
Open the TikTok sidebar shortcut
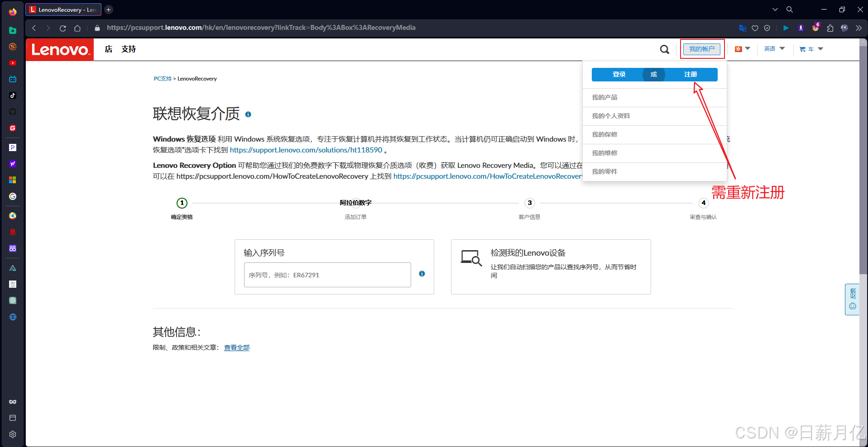click(x=13, y=95)
